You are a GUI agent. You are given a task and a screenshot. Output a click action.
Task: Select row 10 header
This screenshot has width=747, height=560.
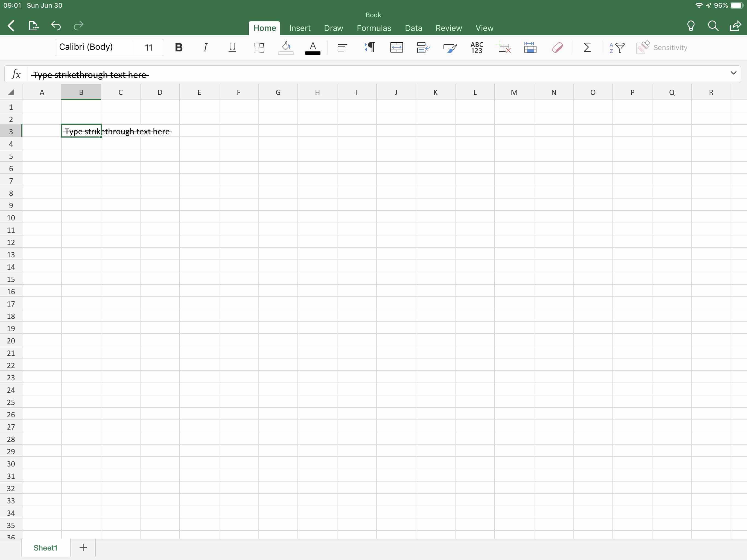point(11,217)
